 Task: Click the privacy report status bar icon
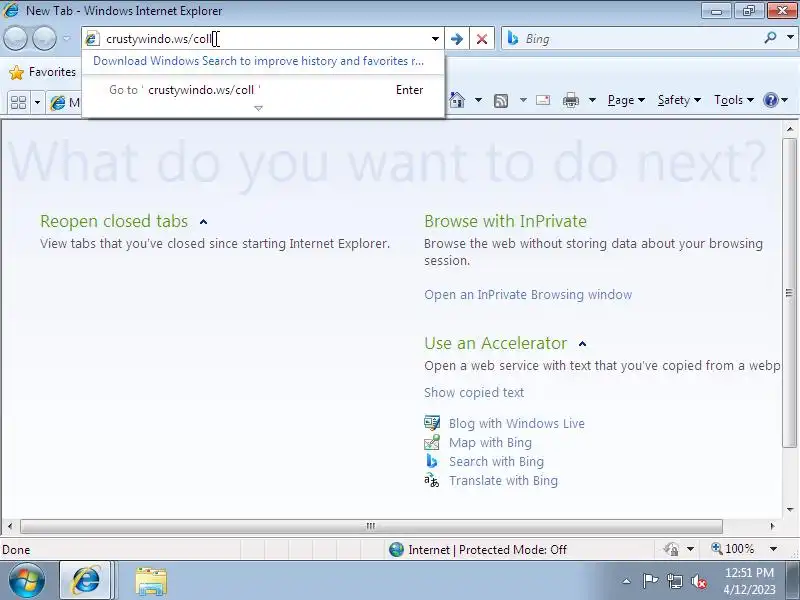(x=671, y=549)
